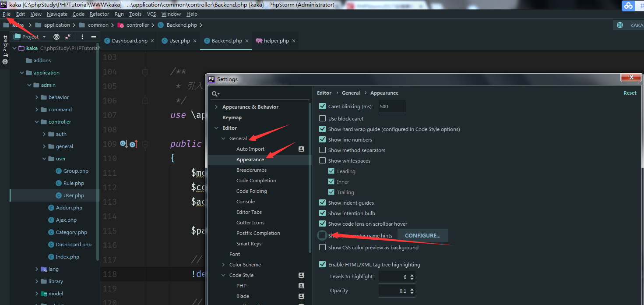Open the Tools menu

(x=135, y=14)
